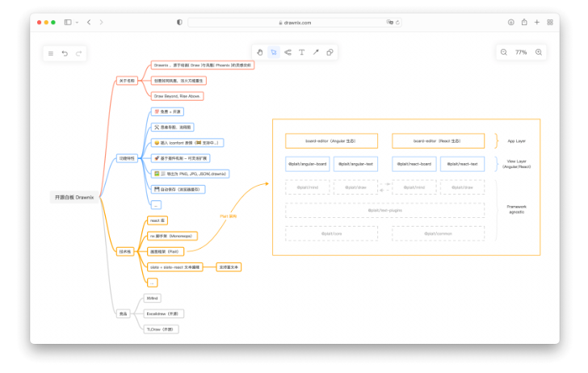Screen dimensions: 588x373
Task: Select the floppy-disk 自动保存 node
Action: coord(178,189)
